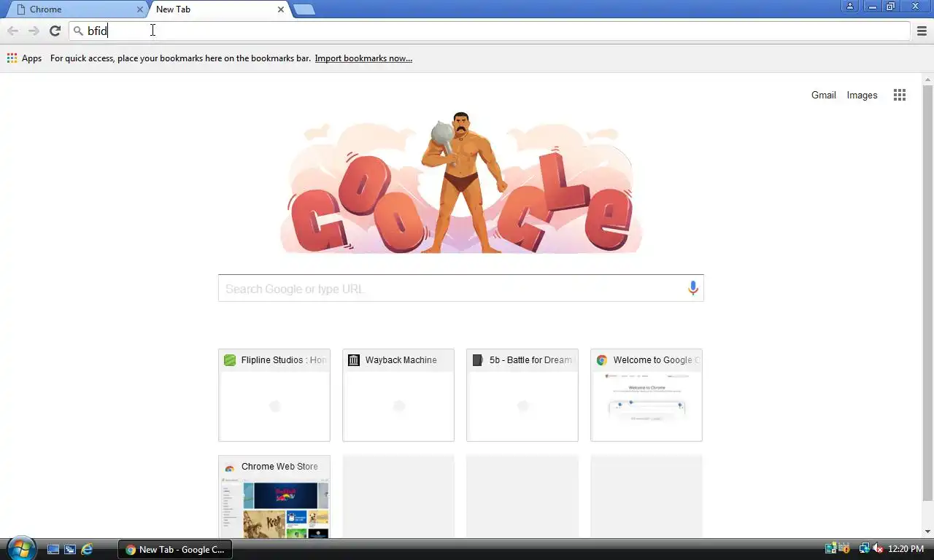Click Switch between windows icon
The height and width of the screenshot is (560, 934).
[x=70, y=549]
